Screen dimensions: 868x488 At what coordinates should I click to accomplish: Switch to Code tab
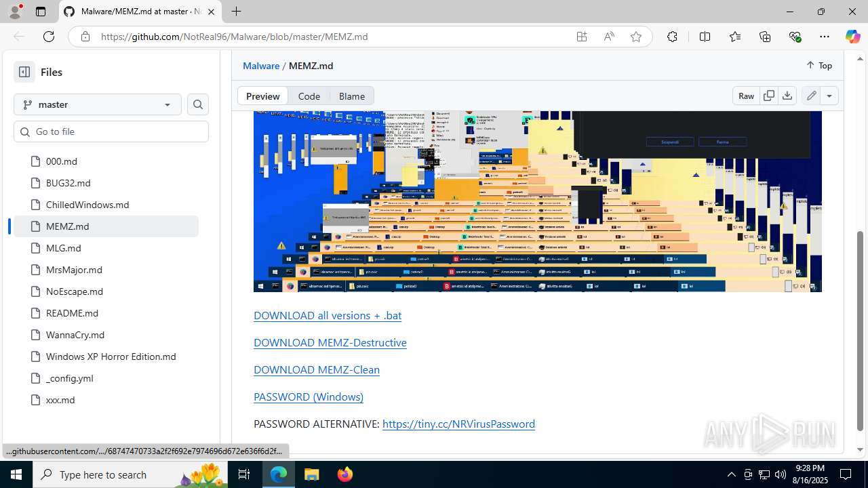(x=309, y=96)
